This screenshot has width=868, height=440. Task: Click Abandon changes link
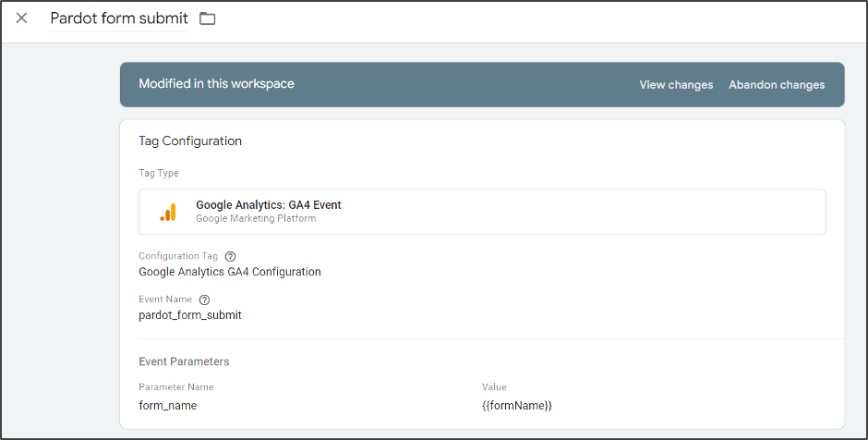[777, 85]
